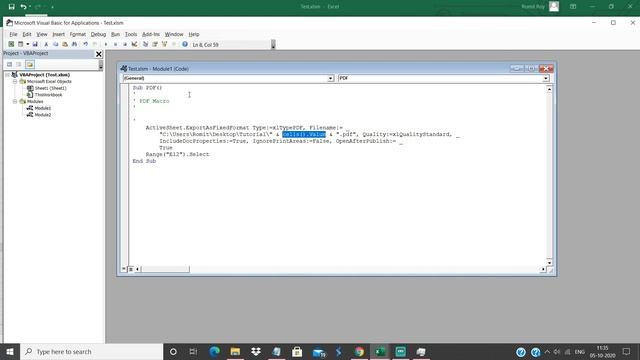This screenshot has width=640, height=360.
Task: Click the Save toolbar icon
Action: tap(35, 44)
